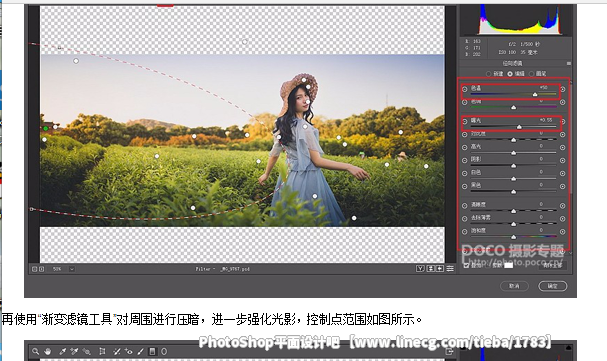Decrease 色调 using the minus icon
This screenshot has height=361, width=607.
tap(465, 103)
